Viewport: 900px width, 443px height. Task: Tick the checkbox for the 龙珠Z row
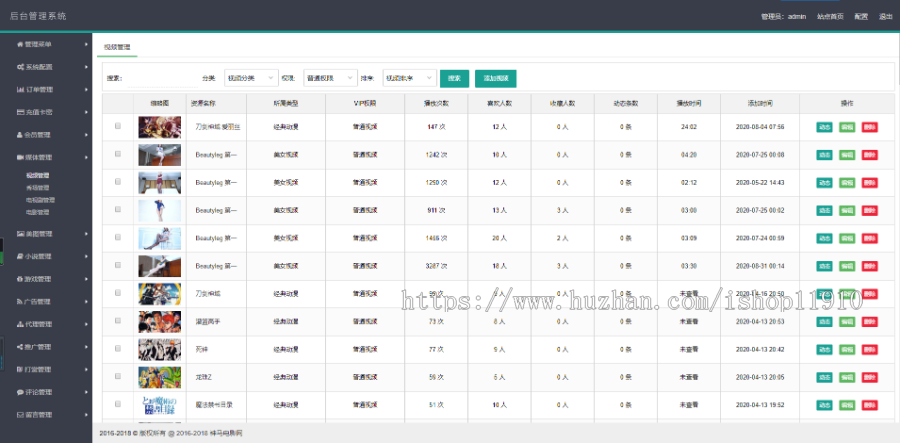point(118,376)
